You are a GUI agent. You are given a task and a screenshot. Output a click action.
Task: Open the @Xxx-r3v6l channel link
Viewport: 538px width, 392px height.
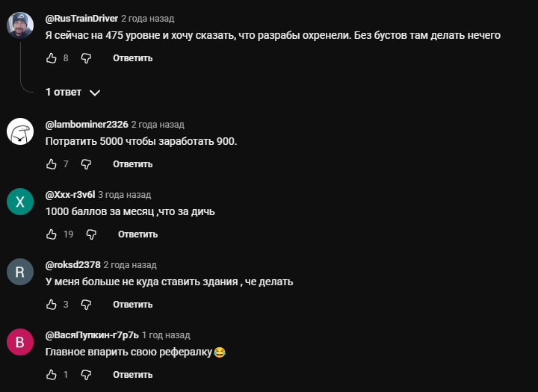70,194
